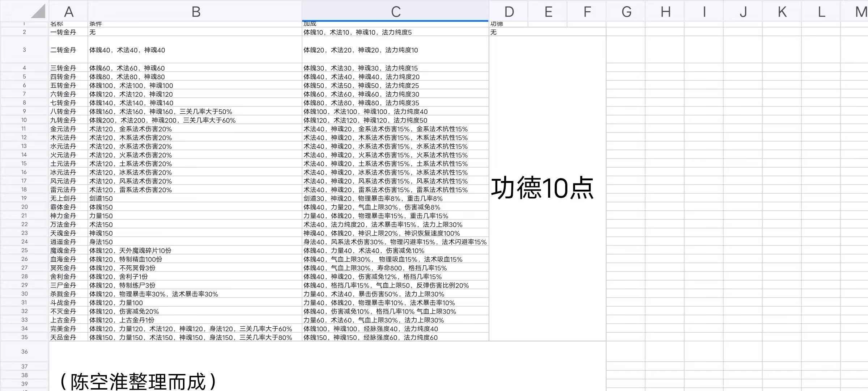Image resolution: width=868 pixels, height=391 pixels.
Task: Click cell '二转金丹'
Action: (68, 50)
